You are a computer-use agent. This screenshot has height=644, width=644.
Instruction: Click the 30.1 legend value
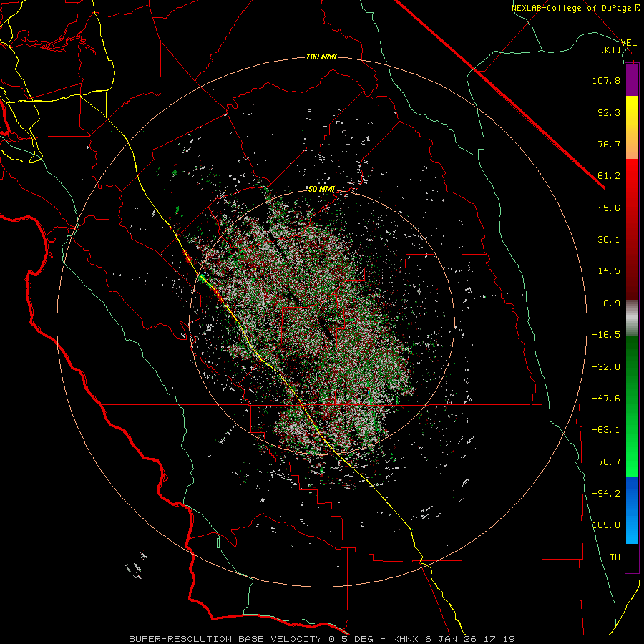(609, 240)
